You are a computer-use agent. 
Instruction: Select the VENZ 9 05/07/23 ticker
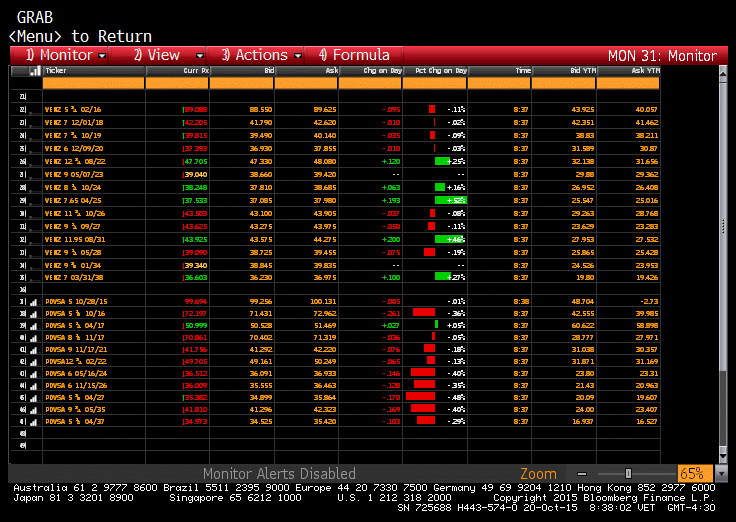[x=74, y=175]
